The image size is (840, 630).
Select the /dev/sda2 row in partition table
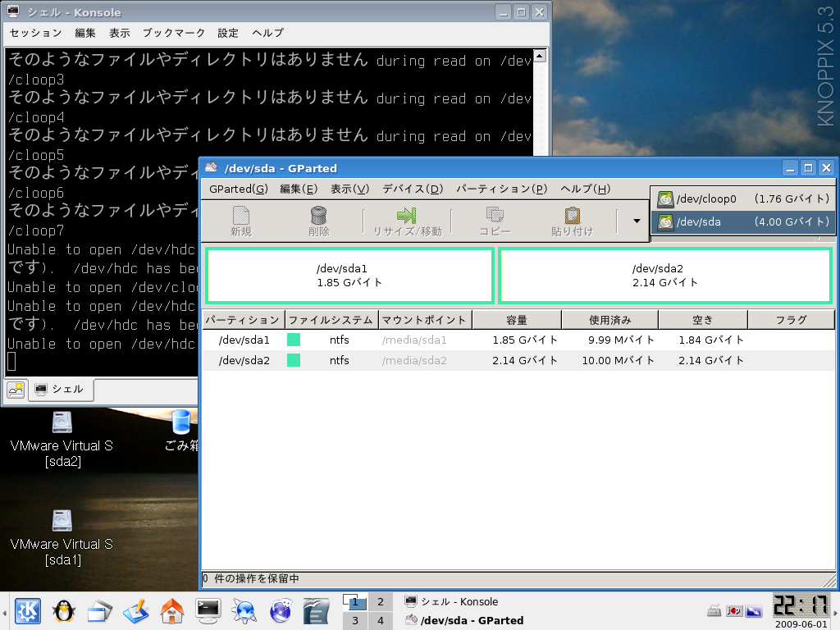tap(518, 361)
